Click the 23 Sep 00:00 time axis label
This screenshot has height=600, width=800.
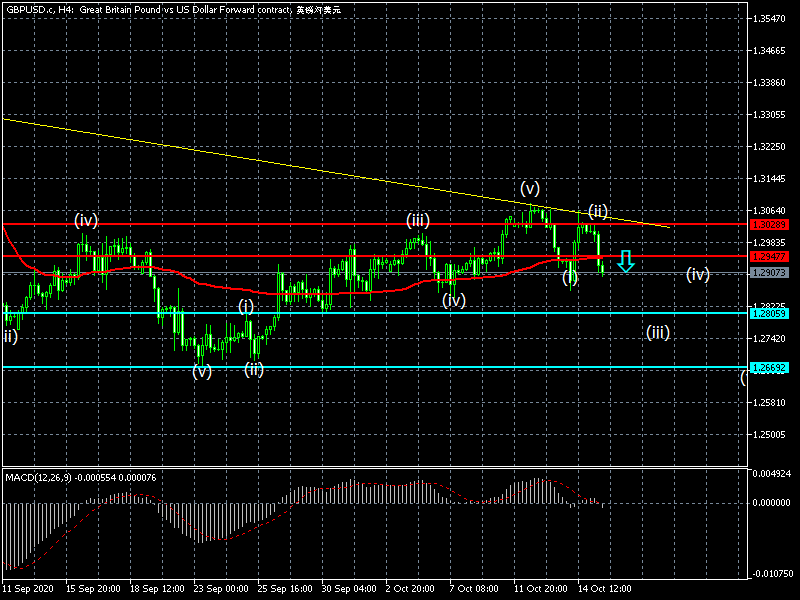223,590
